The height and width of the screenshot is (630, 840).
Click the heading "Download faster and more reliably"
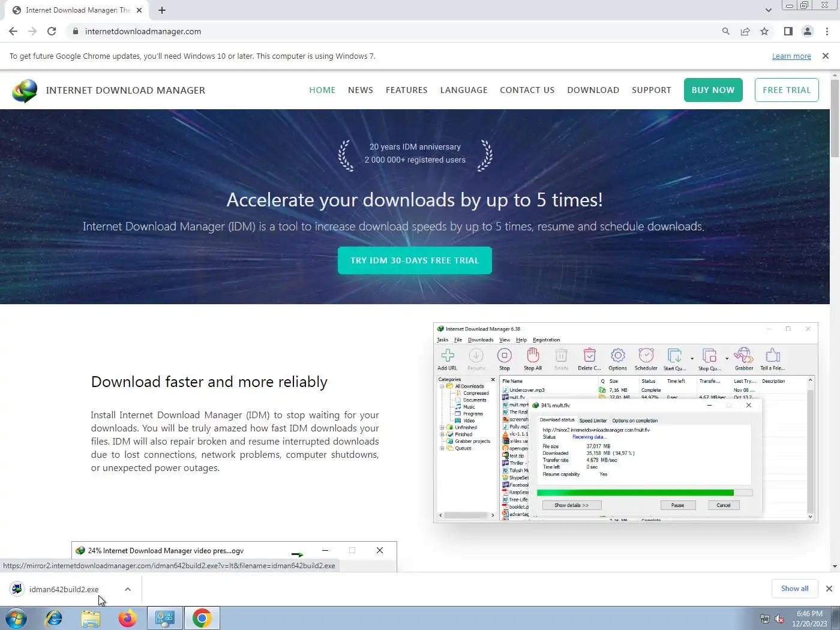point(209,382)
